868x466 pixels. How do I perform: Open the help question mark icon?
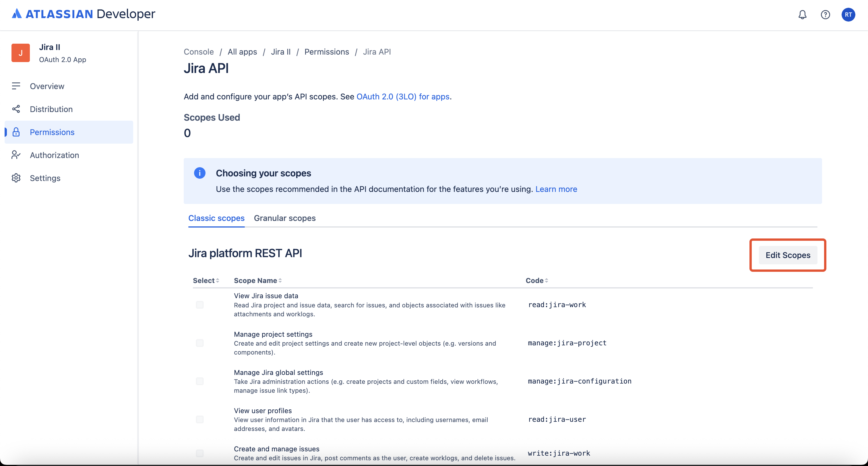coord(825,14)
